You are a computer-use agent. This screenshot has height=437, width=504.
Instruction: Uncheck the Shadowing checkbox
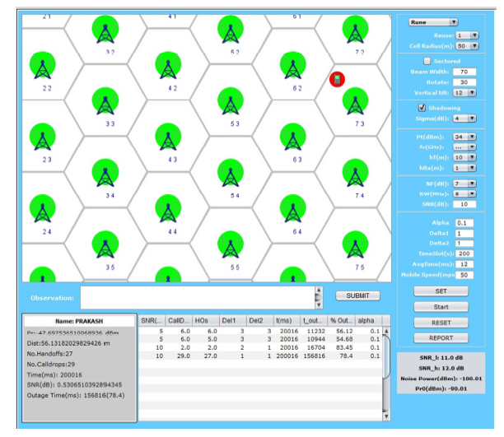(x=422, y=107)
